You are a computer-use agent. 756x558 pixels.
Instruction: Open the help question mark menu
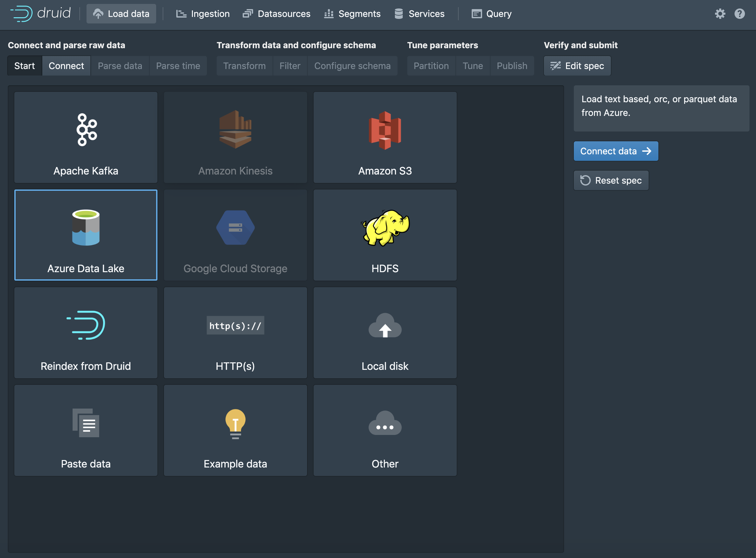coord(739,14)
